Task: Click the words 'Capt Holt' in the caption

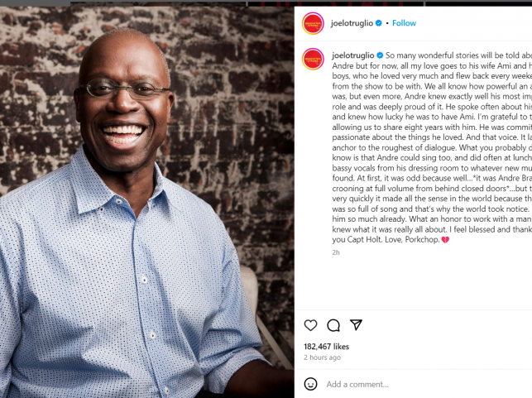Action: (x=365, y=240)
